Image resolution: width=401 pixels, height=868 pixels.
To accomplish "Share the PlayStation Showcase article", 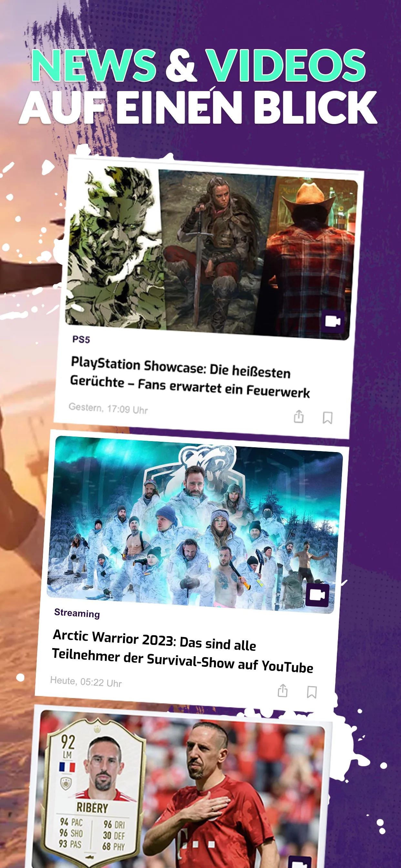I will point(299,417).
